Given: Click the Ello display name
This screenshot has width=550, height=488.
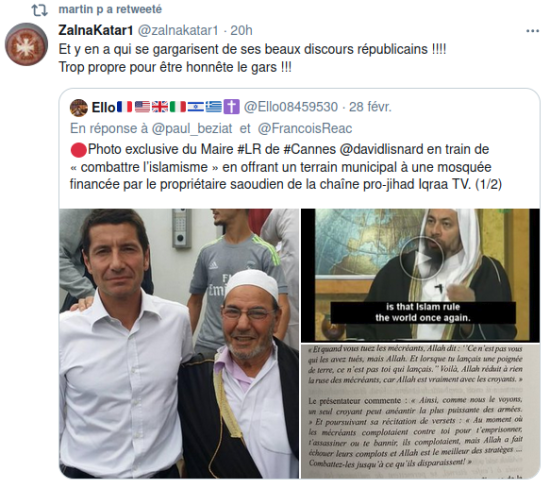Looking at the screenshot, I should pyautogui.click(x=103, y=107).
